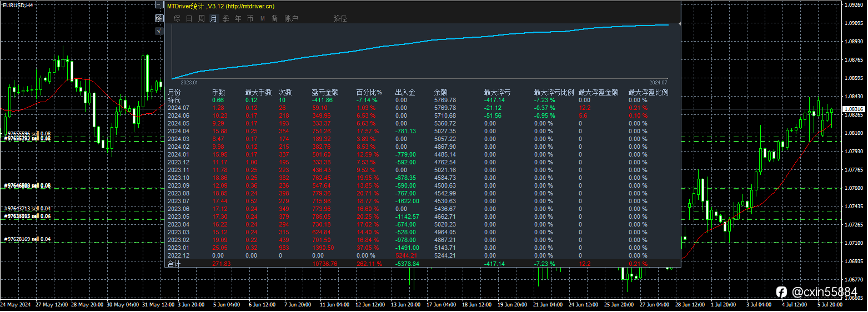Screen dimensions: 868x312
Task: Switch to the 年 yearly tab
Action: tap(238, 18)
